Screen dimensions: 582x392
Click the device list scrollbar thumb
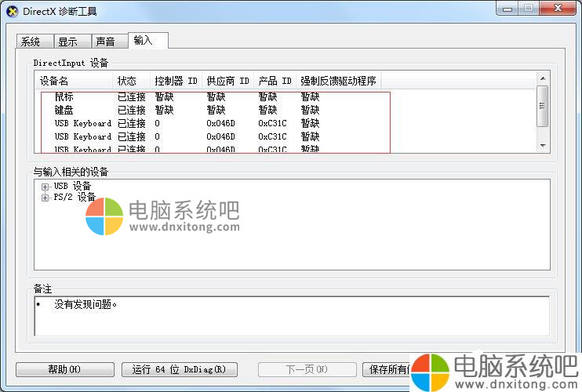[x=543, y=106]
